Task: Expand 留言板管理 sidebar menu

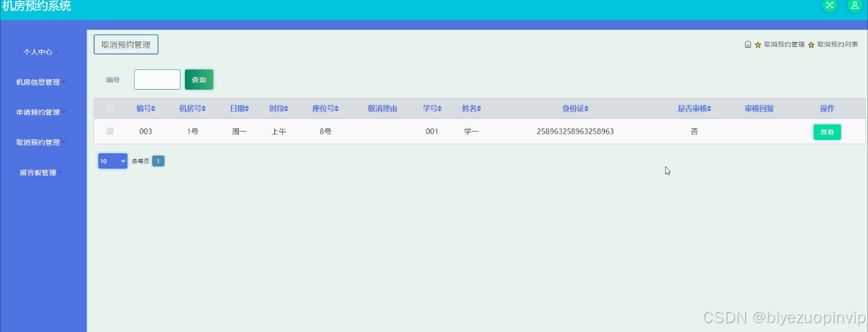Action: [x=40, y=172]
